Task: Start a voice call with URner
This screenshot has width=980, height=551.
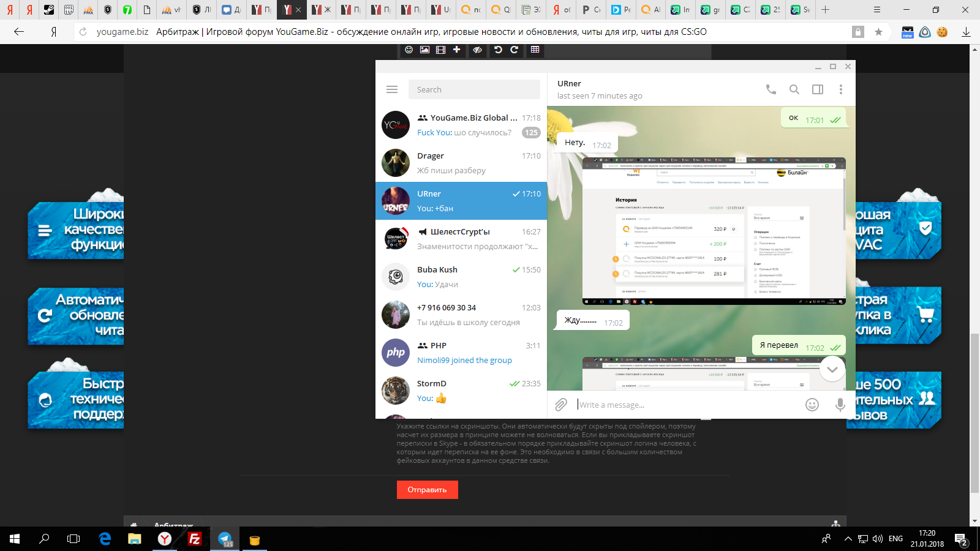Action: pos(771,89)
